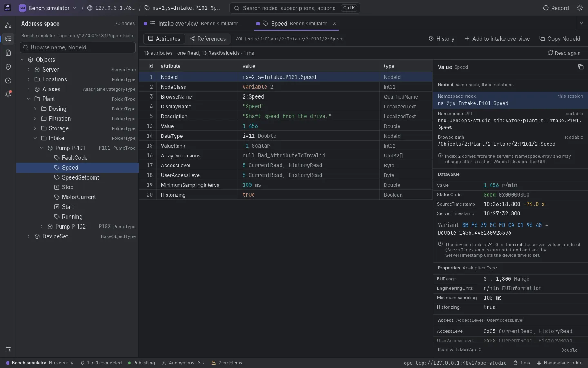Expand the Server tree node
Screen dimensions: 588x368
pyautogui.click(x=29, y=70)
